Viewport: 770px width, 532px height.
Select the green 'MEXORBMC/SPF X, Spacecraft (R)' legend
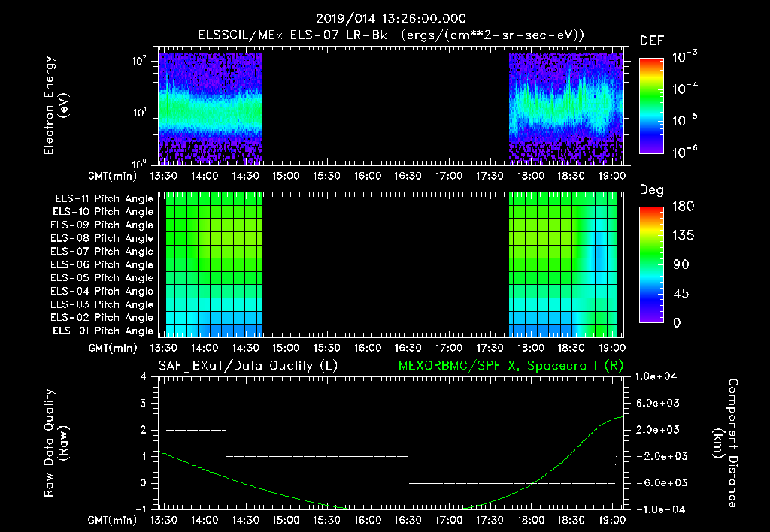(511, 366)
